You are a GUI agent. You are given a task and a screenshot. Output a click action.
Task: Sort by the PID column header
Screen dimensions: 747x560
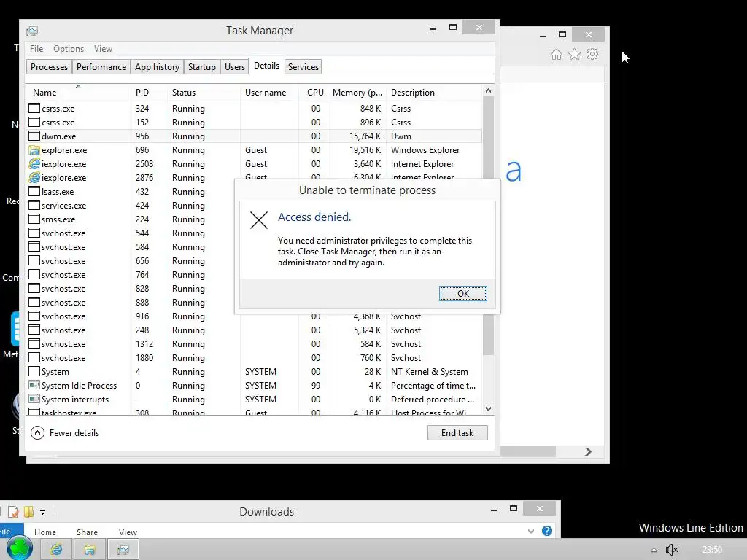pyautogui.click(x=149, y=93)
